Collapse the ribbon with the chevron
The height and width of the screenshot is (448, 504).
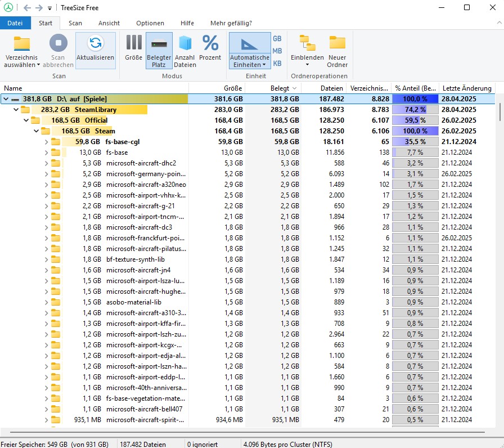pyautogui.click(x=499, y=23)
